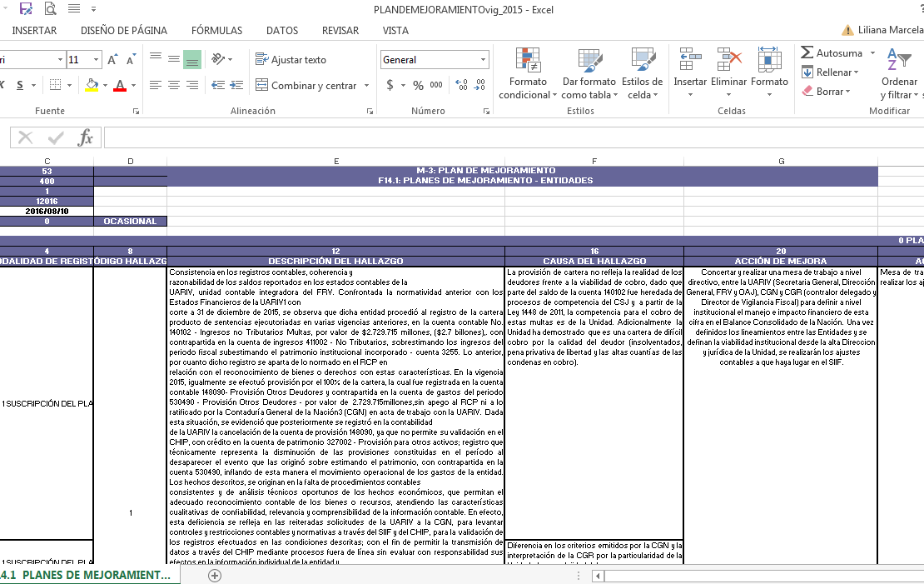Open the font color palette
Screen dimensions: 924x584
click(134, 86)
